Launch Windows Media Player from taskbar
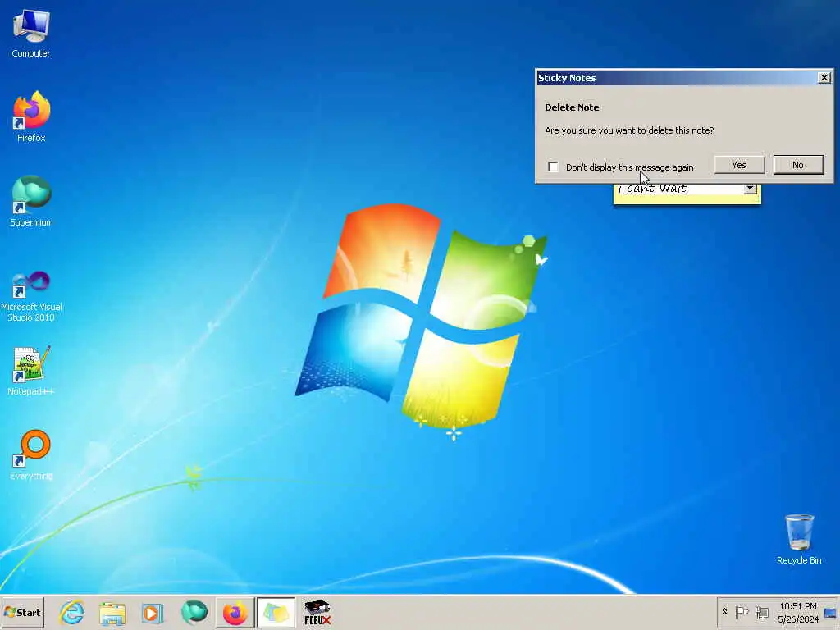Screen dimensions: 840x630 153,612
